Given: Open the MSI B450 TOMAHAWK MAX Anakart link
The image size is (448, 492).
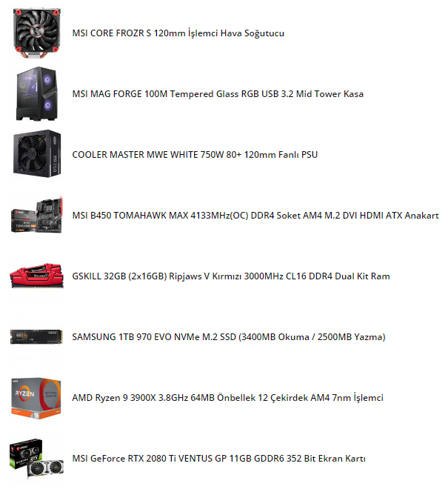Looking at the screenshot, I should click(255, 215).
